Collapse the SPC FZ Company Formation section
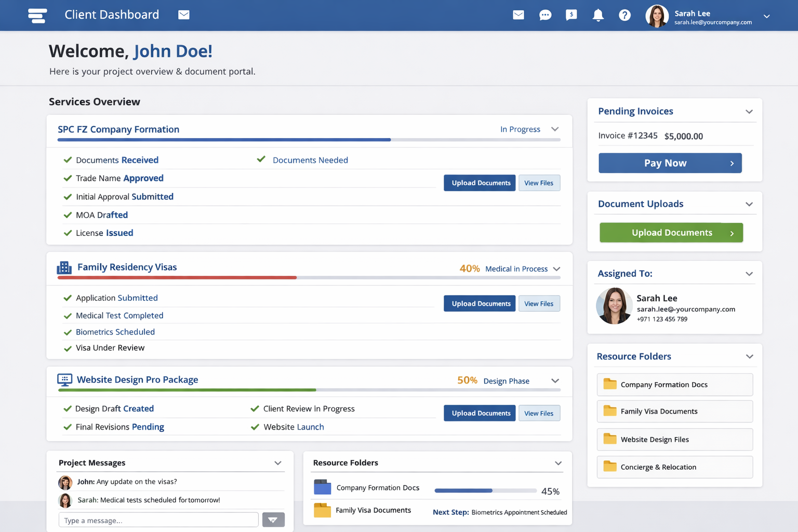798x532 pixels. [555, 129]
